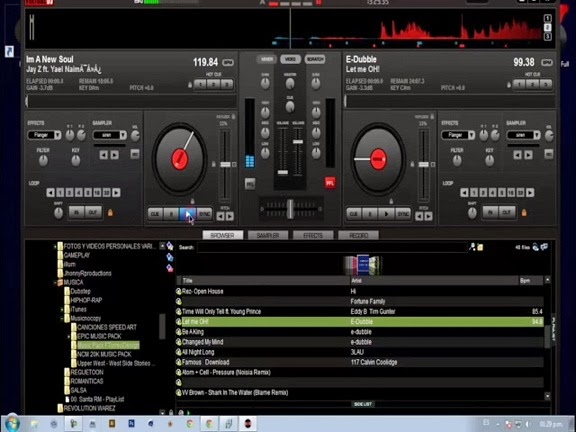
Task: Click right deck hot cue 3 button
Action: [546, 84]
